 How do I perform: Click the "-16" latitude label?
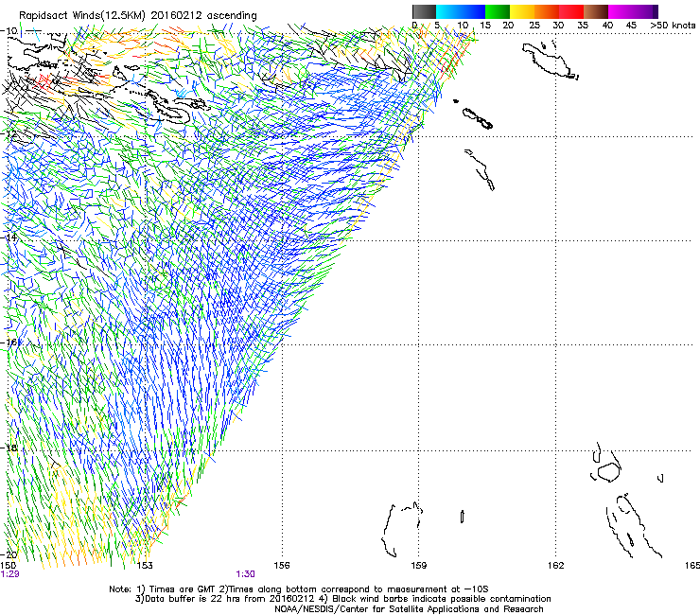tap(9, 343)
